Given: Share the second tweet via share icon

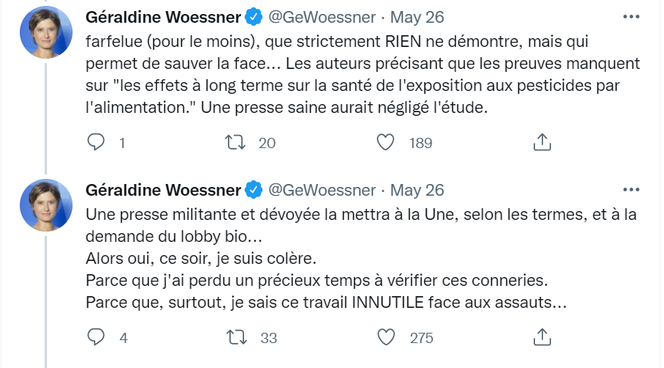Looking at the screenshot, I should coord(542,337).
